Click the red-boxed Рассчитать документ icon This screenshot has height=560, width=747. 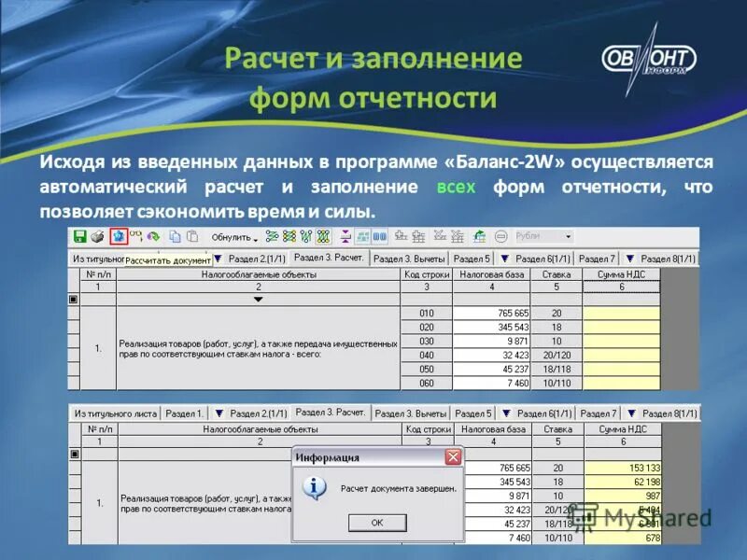[x=119, y=236]
